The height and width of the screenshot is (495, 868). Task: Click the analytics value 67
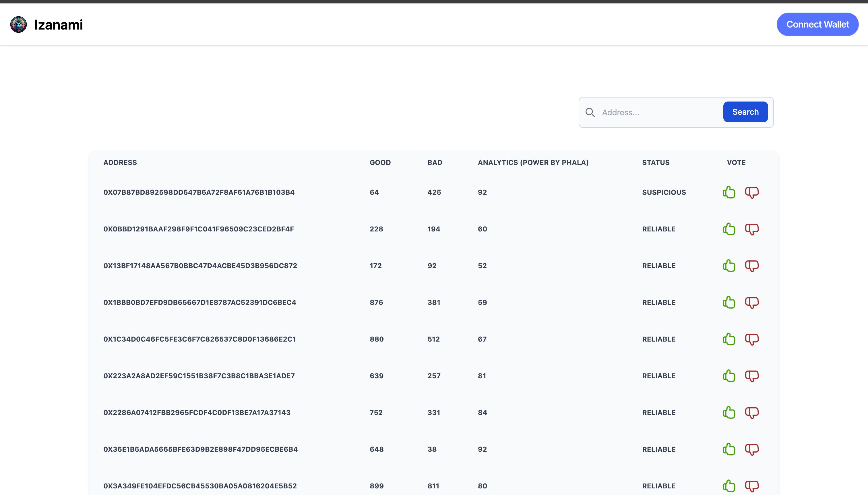pyautogui.click(x=482, y=339)
